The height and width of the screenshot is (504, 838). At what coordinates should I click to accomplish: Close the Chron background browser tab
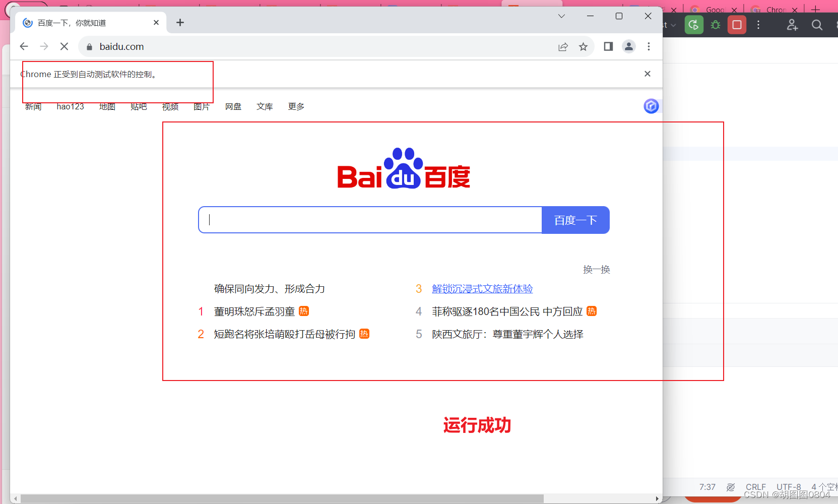pyautogui.click(x=795, y=10)
